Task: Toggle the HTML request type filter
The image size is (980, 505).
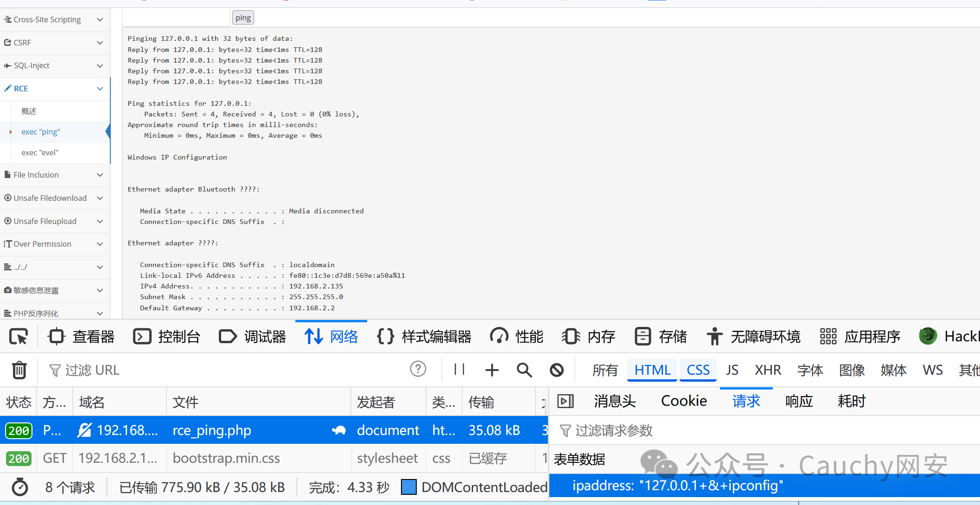Action: 652,370
